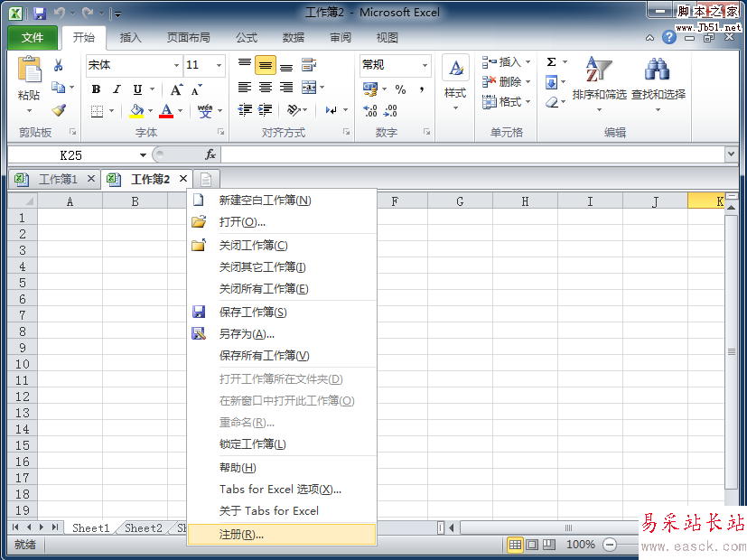Click the Paste clipboard icon

click(29, 70)
